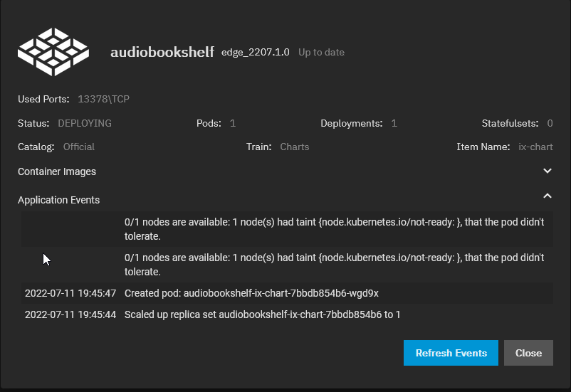Click the Status label

click(x=33, y=123)
